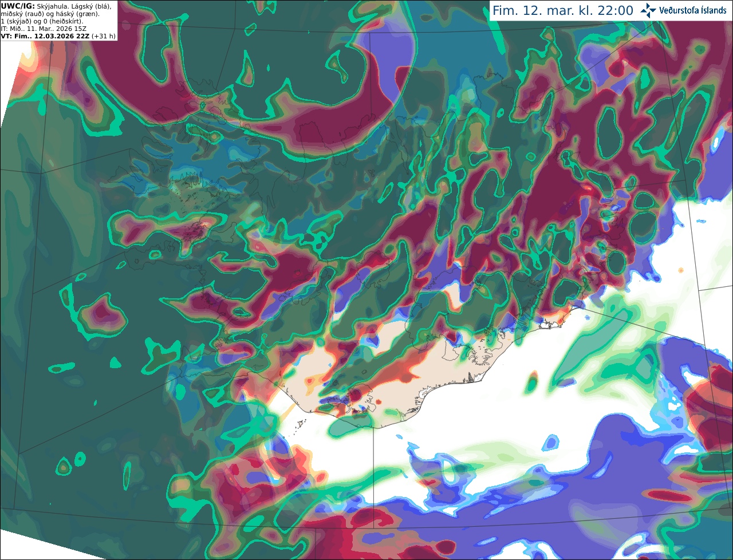Click the Veðurstofa Íslands logo icon
The width and height of the screenshot is (733, 560).
[x=648, y=10]
